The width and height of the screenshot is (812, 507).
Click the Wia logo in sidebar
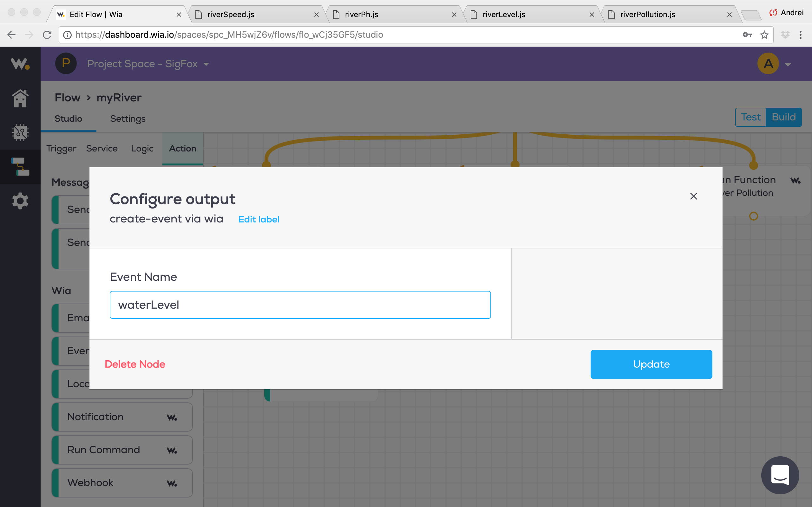coord(20,64)
